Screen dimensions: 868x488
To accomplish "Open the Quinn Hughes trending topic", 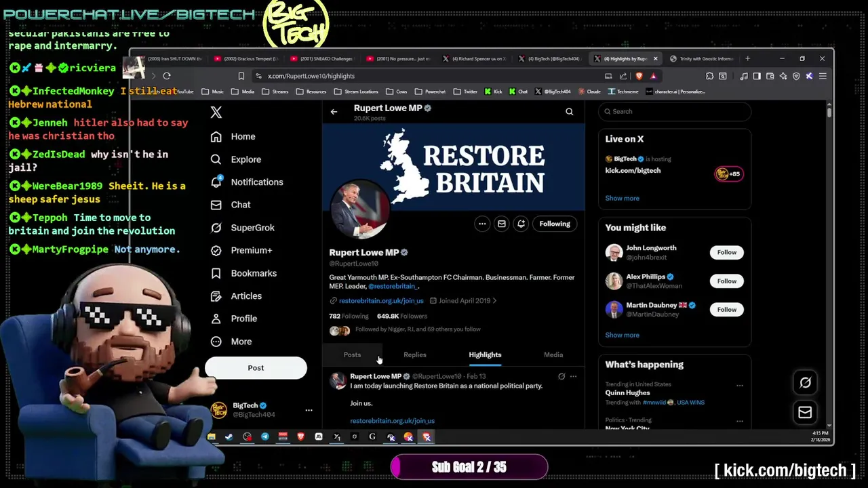I will (x=627, y=393).
